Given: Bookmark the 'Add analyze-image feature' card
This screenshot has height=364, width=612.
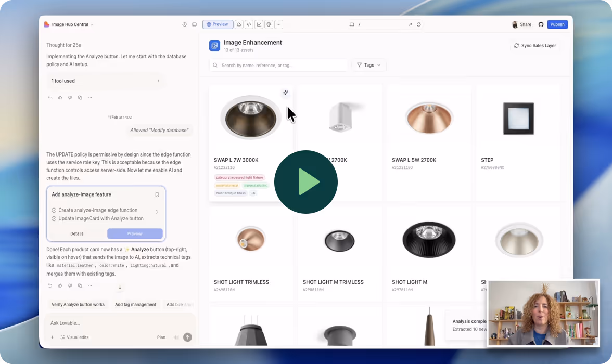Looking at the screenshot, I should [157, 194].
